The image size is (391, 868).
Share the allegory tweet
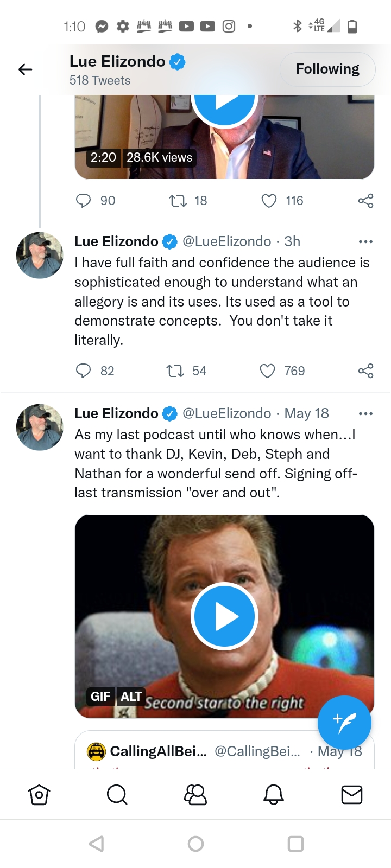pyautogui.click(x=365, y=371)
